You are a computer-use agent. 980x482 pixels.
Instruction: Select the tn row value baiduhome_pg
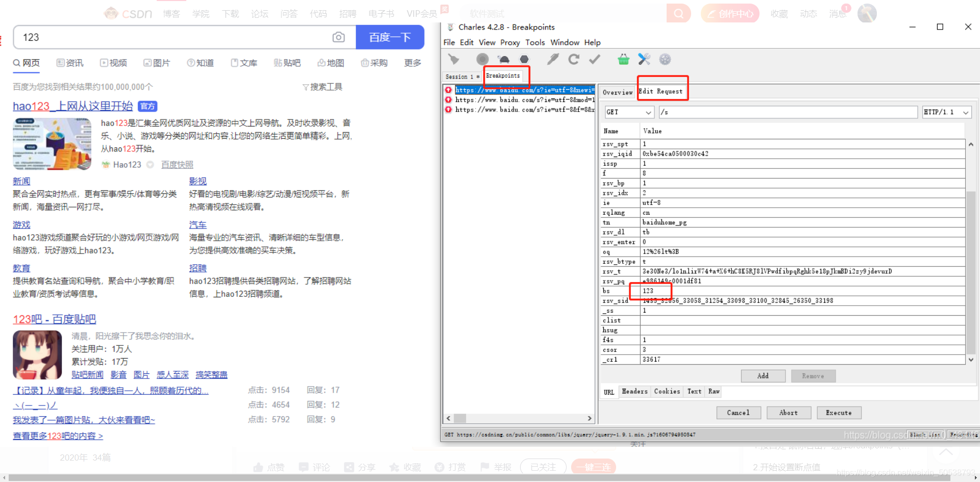802,222
